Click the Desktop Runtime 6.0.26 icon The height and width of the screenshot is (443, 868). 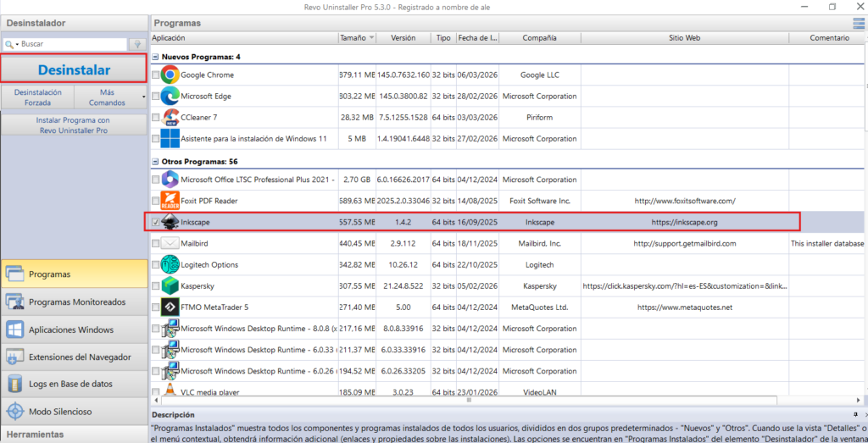(x=170, y=370)
